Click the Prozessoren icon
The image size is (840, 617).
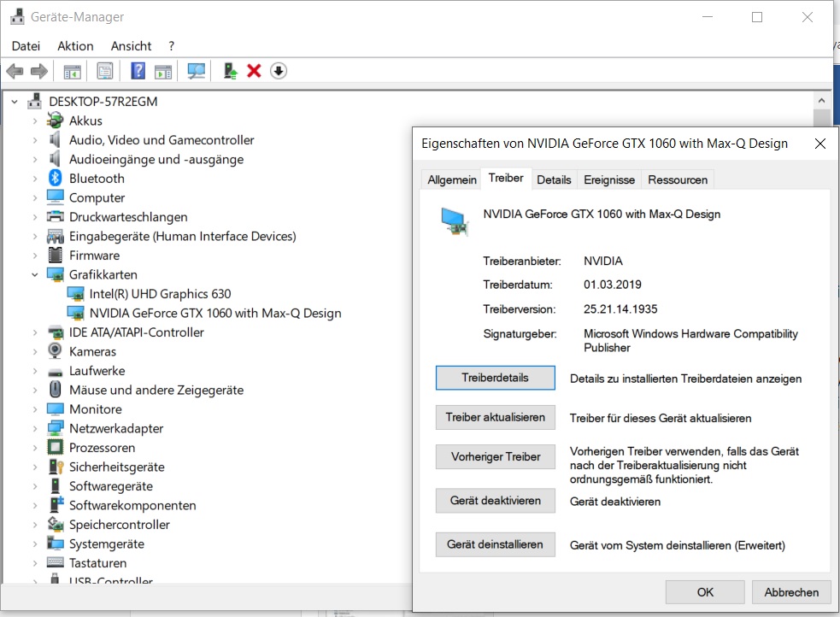tap(56, 447)
